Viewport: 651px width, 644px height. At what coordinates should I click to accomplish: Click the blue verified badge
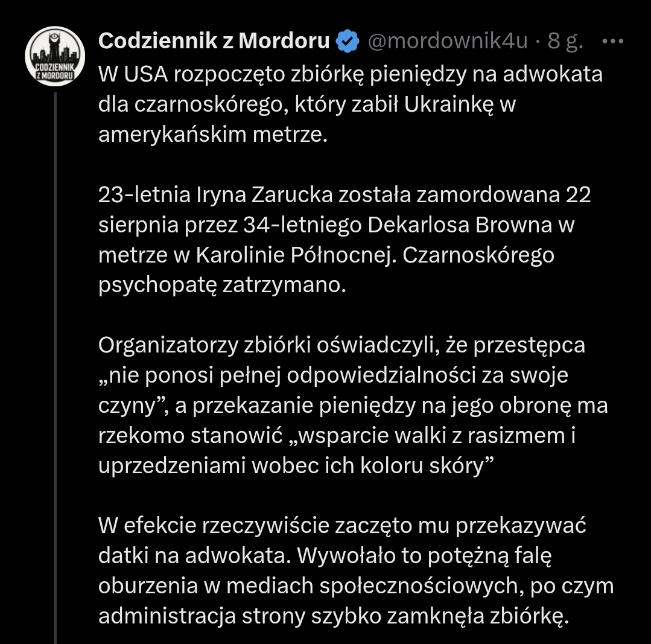point(348,42)
